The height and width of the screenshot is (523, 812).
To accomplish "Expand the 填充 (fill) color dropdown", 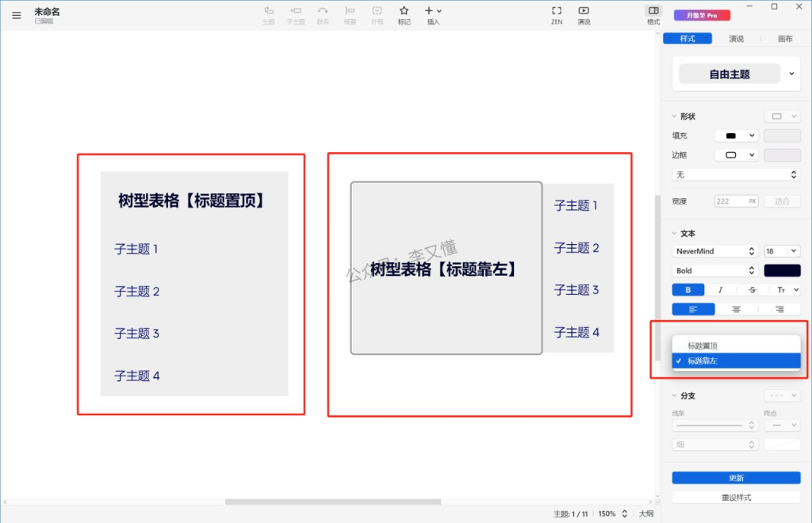I will click(737, 136).
